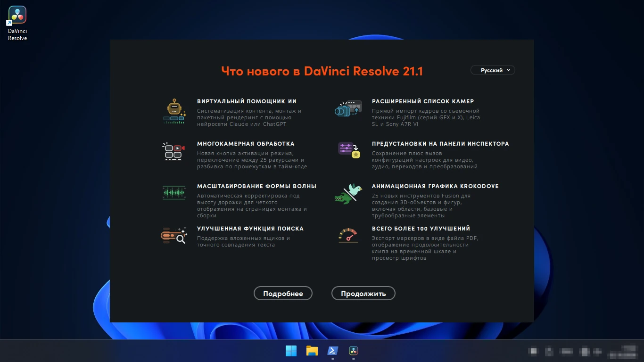
Task: Click the text Сохранение плюс вызов конфигураций
Action: [425, 160]
